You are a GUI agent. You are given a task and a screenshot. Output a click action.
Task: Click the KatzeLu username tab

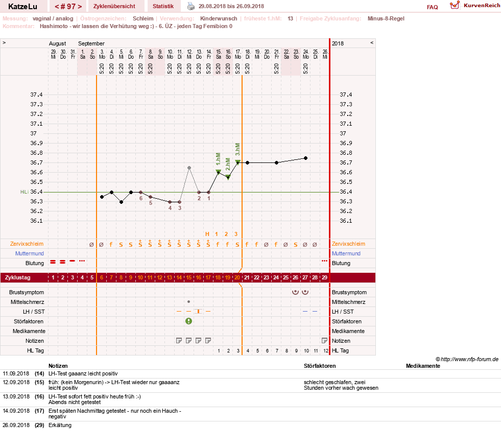pos(22,7)
